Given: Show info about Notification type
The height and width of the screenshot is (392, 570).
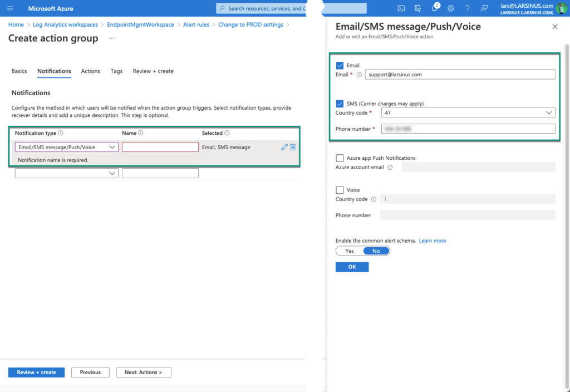Looking at the screenshot, I should 61,133.
